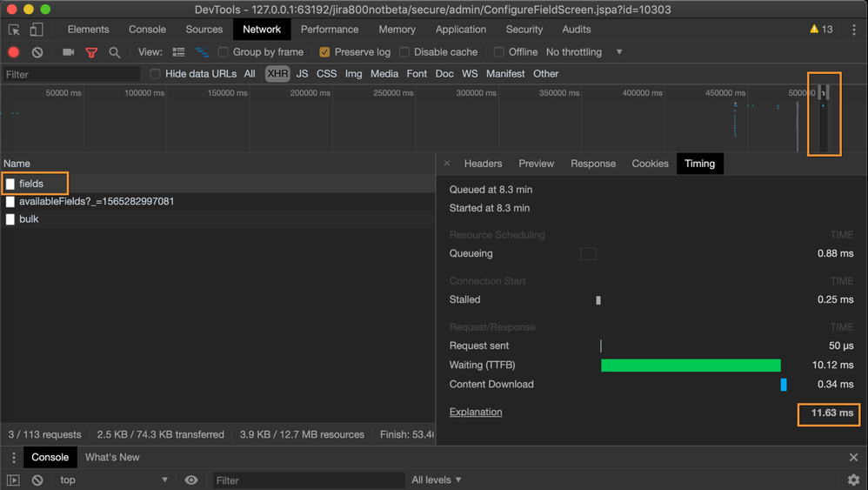Open the warnings counter showing 13
The image size is (868, 490).
coord(822,30)
